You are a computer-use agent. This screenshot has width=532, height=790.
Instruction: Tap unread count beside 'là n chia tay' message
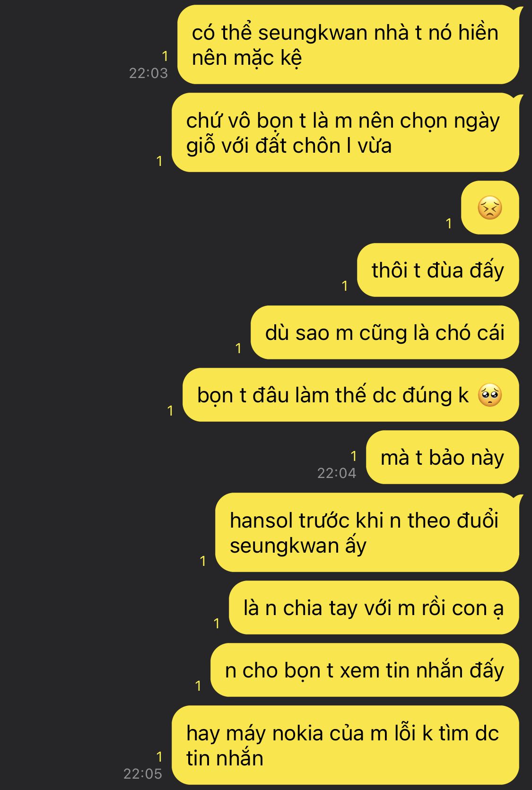[x=217, y=624]
